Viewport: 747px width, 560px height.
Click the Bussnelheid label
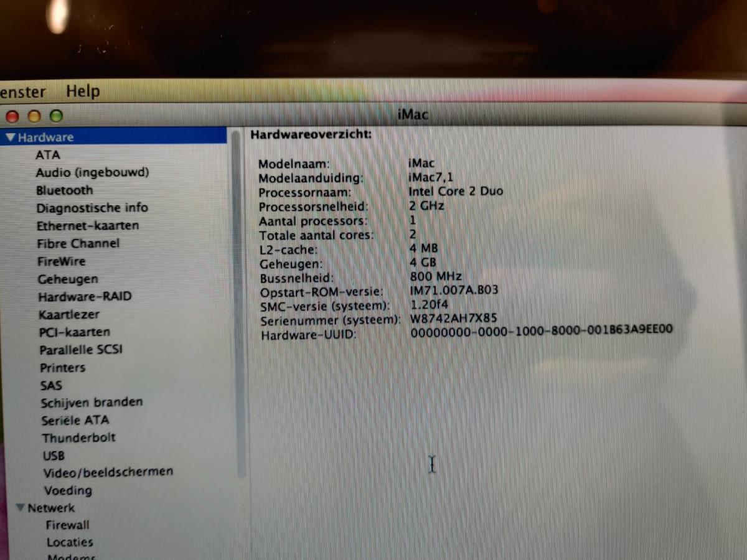point(296,278)
